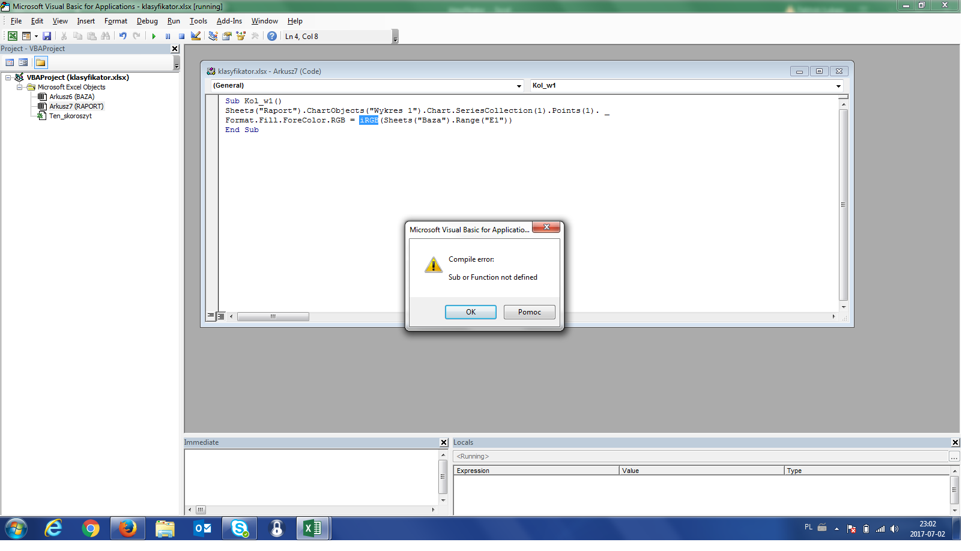Screen dimensions: 980x551
Task: Open the Insert menu
Action: 86,21
